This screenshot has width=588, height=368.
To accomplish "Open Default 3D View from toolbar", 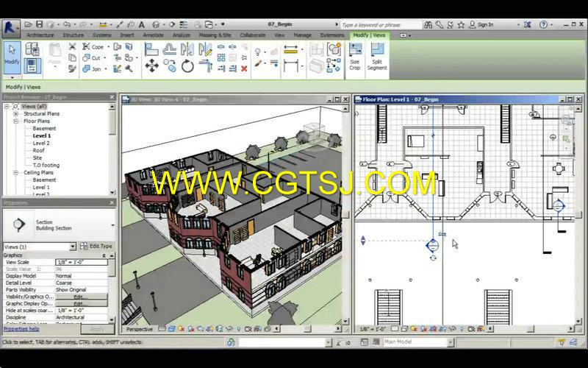I will coord(156,25).
